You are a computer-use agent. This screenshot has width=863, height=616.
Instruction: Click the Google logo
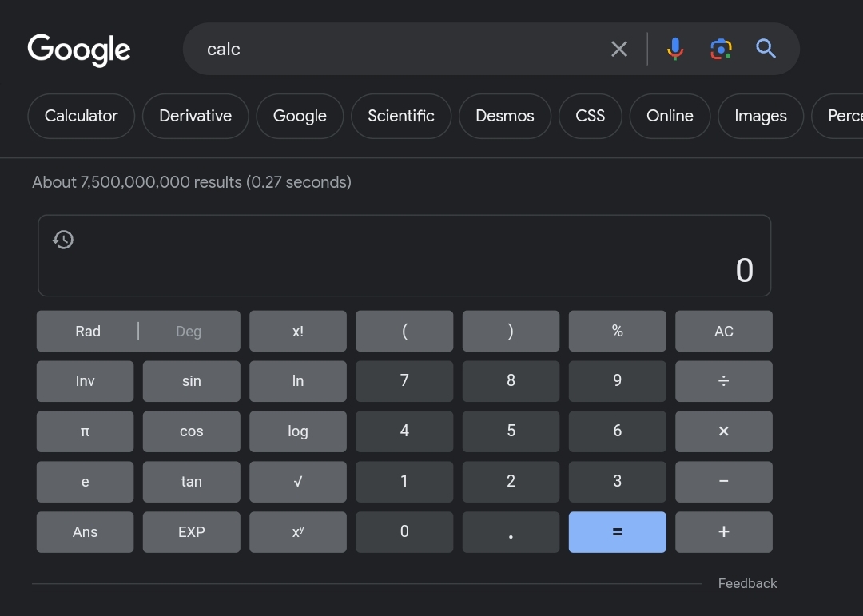[79, 50]
